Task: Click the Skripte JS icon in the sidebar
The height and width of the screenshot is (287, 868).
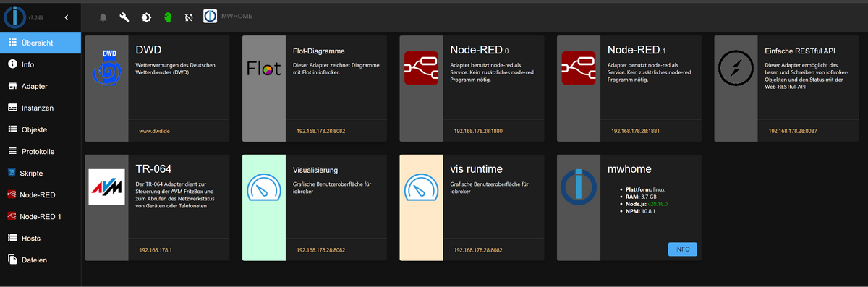Action: pyautogui.click(x=12, y=173)
